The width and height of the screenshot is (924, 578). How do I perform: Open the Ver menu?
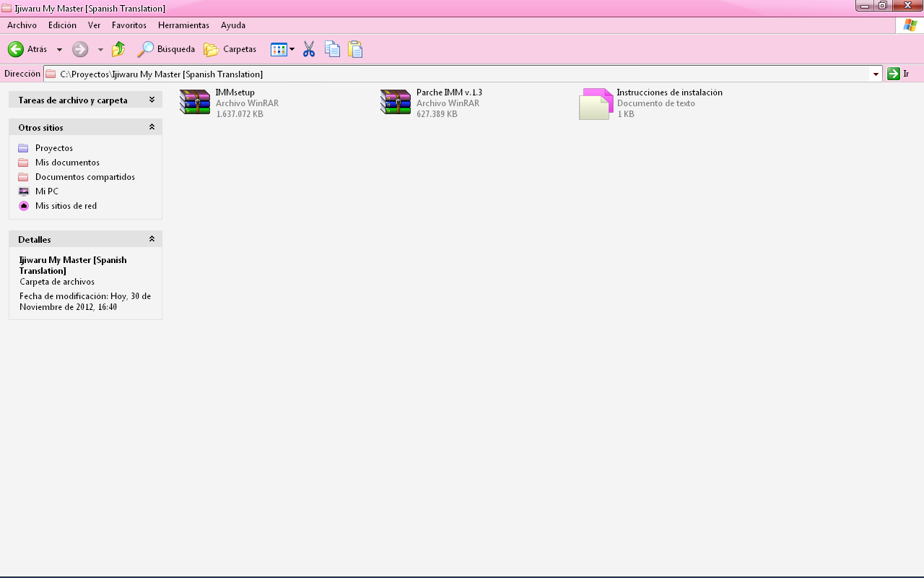94,25
